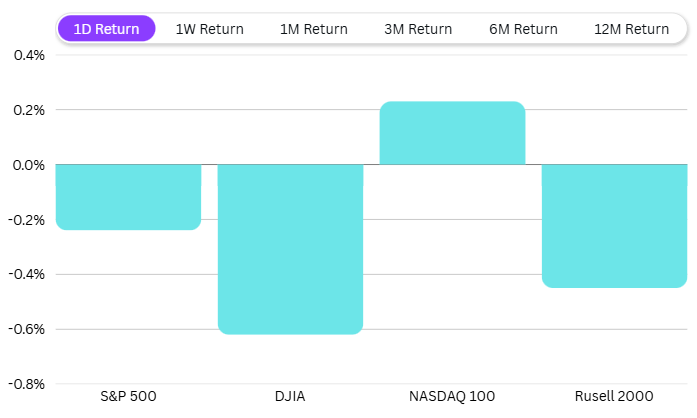Click the Rusell 2000 axis label
The width and height of the screenshot is (697, 418).
pos(614,396)
